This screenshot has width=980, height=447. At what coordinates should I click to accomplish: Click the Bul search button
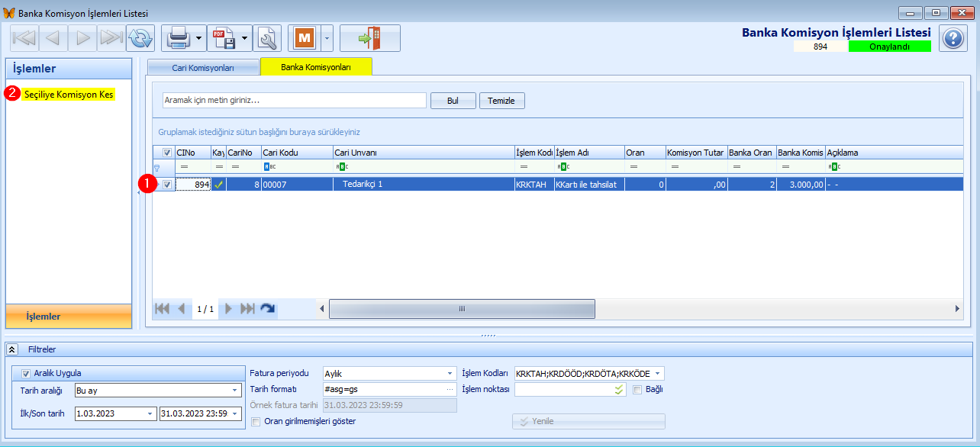click(453, 101)
